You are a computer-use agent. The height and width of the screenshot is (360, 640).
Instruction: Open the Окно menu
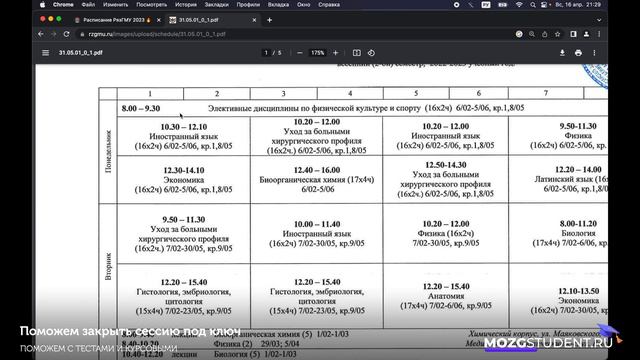pos(304,5)
